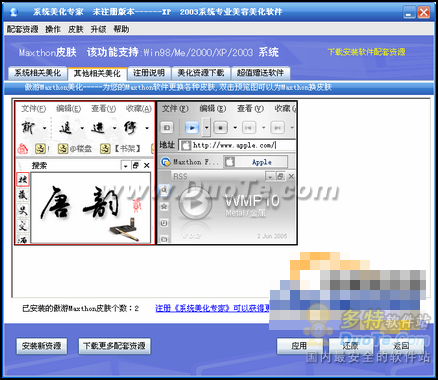The image size is (438, 380).
Task: Click the 下载更多配套资源 button
Action: pos(114,346)
